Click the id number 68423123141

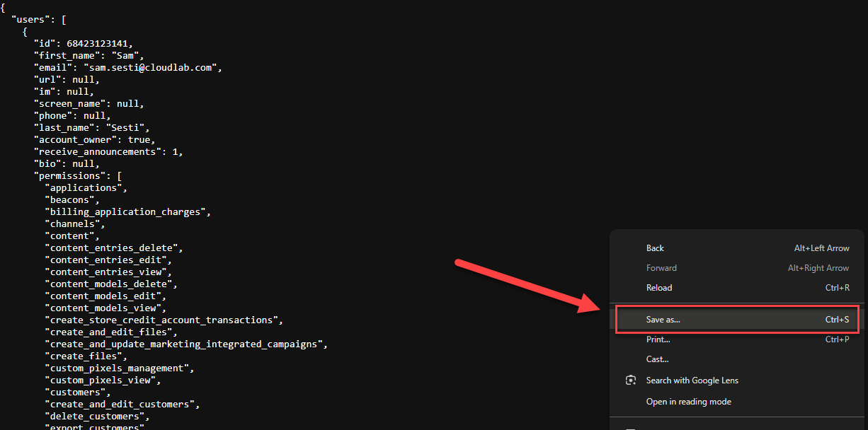(x=98, y=44)
